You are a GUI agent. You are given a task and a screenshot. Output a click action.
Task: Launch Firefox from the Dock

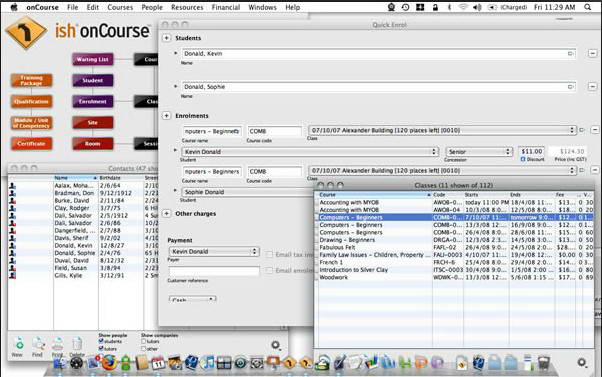click(109, 362)
